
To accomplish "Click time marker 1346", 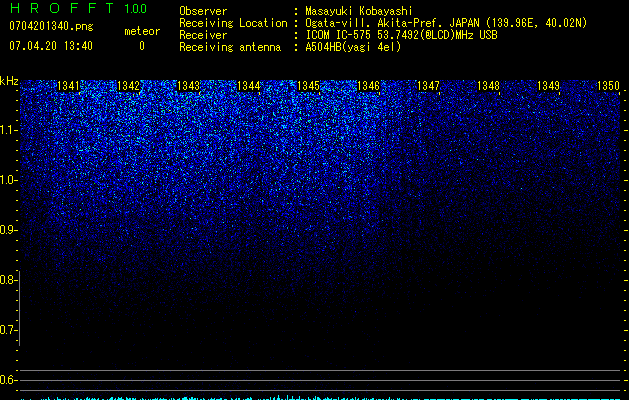I will click(368, 85).
